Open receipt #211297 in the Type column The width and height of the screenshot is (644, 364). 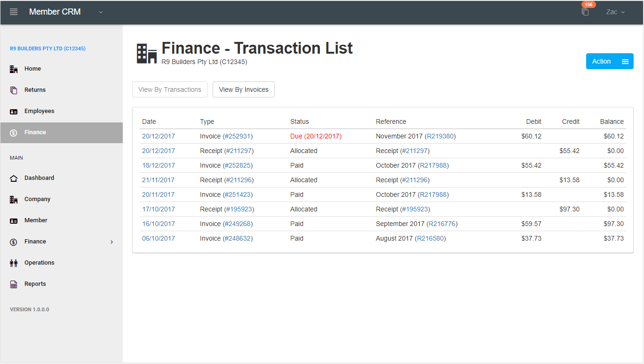[x=239, y=151]
